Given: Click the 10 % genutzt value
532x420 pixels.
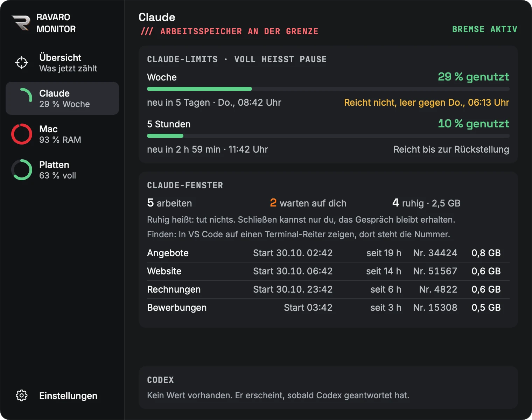Looking at the screenshot, I should [474, 124].
